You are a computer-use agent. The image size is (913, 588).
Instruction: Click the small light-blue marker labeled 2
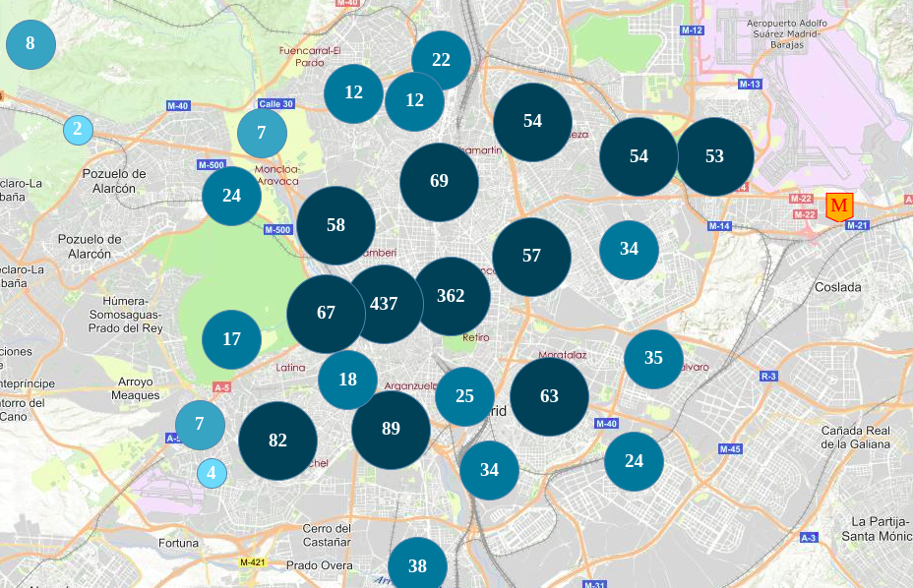78,129
